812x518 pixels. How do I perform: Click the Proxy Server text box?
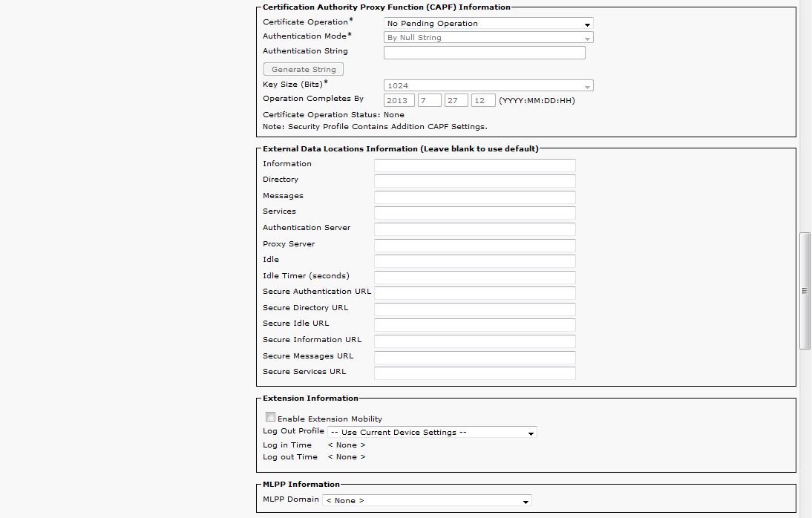click(474, 246)
